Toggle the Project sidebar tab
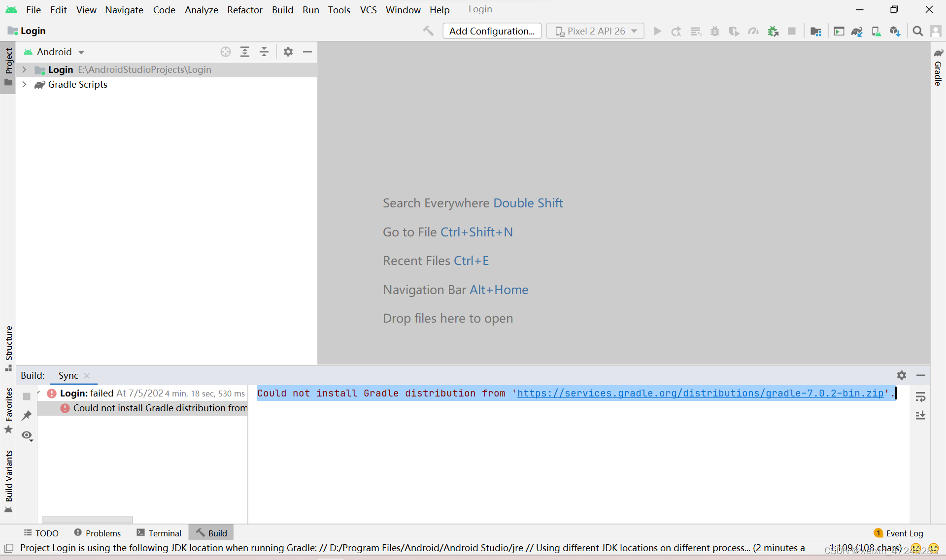This screenshot has width=946, height=560. coord(8,67)
